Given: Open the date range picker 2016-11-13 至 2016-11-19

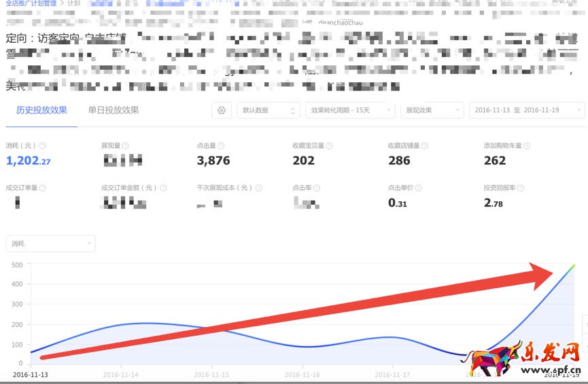Looking at the screenshot, I should point(527,110).
